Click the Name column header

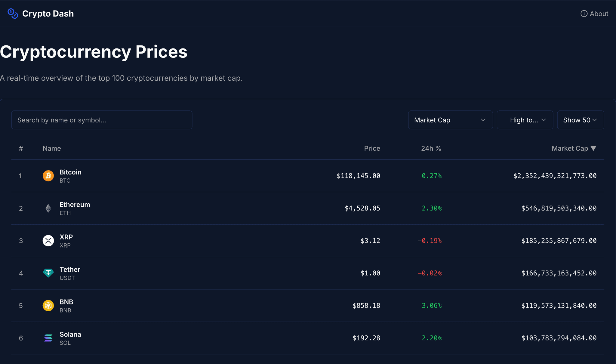(x=51, y=148)
